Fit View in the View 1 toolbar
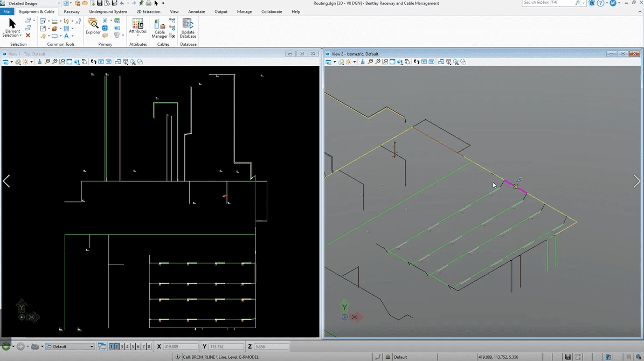Screen dimensions: 644x361 pos(70,62)
